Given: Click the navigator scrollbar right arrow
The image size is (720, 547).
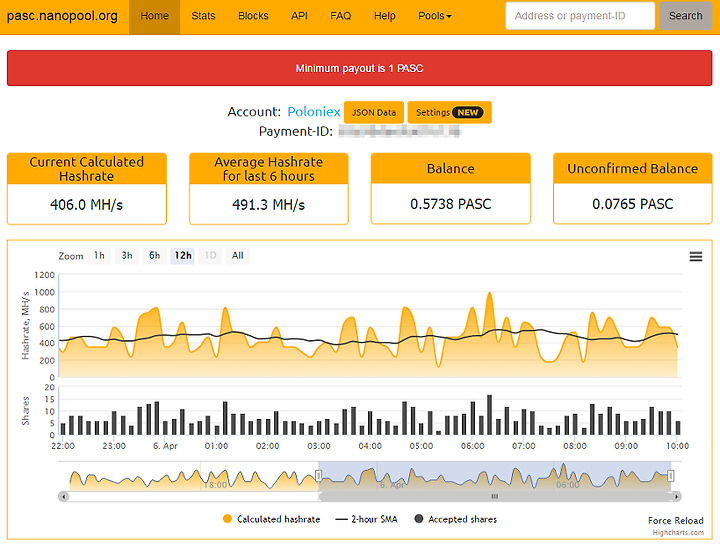Looking at the screenshot, I should click(676, 496).
